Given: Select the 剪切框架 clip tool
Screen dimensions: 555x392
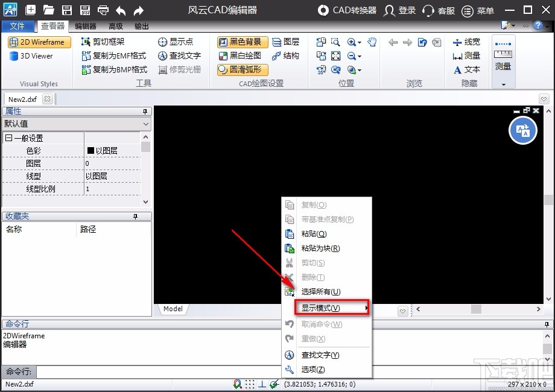Looking at the screenshot, I should [103, 42].
